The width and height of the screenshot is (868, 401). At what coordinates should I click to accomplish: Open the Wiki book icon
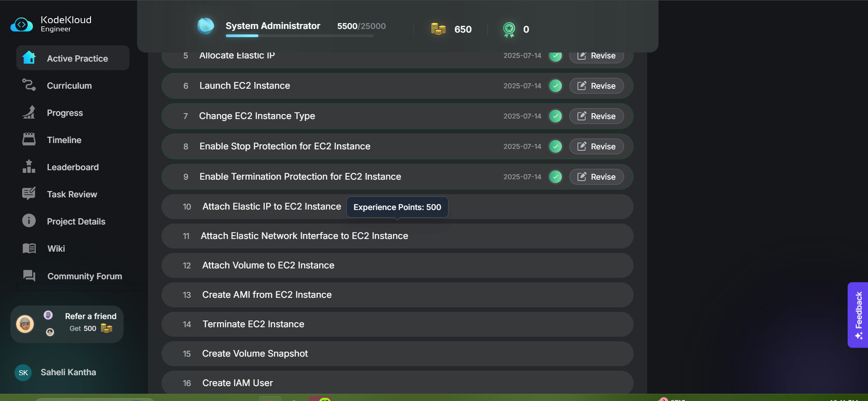coord(29,248)
